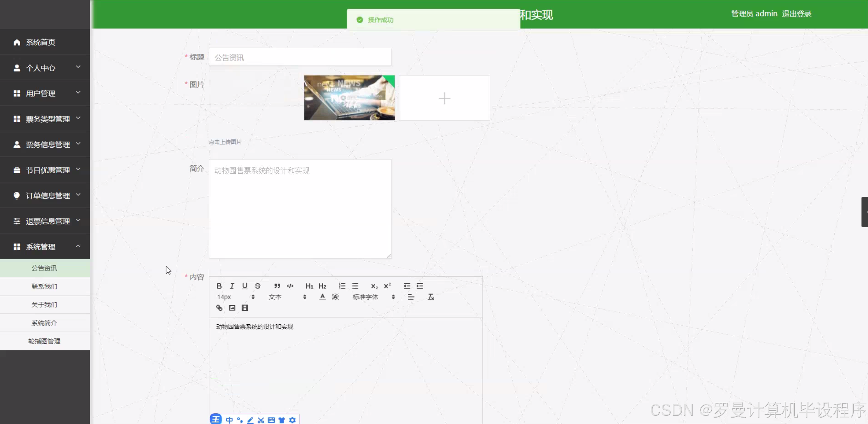
Task: Expand the 票务信息管理 sidebar menu
Action: (x=45, y=144)
